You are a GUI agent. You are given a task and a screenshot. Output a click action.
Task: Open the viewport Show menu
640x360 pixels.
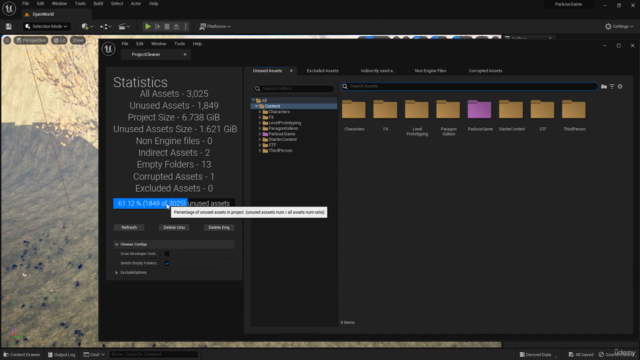click(78, 40)
